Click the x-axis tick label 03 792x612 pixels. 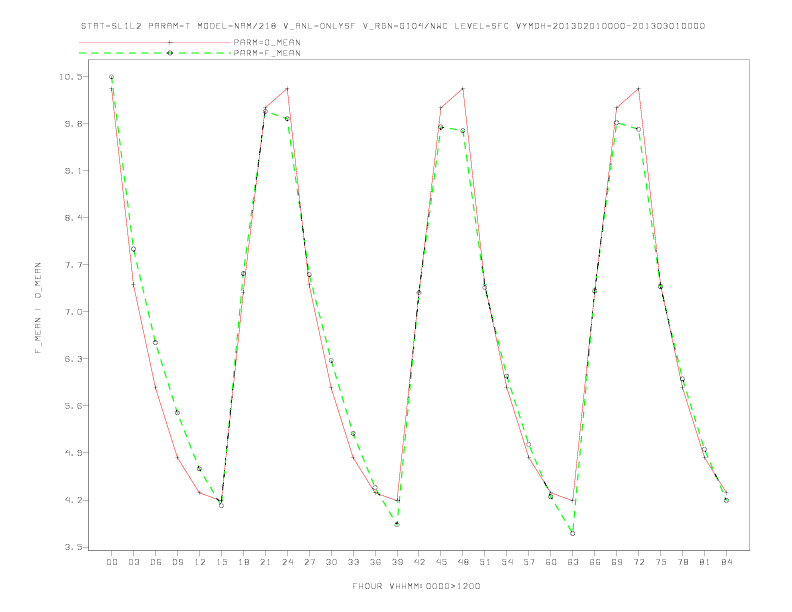133,562
